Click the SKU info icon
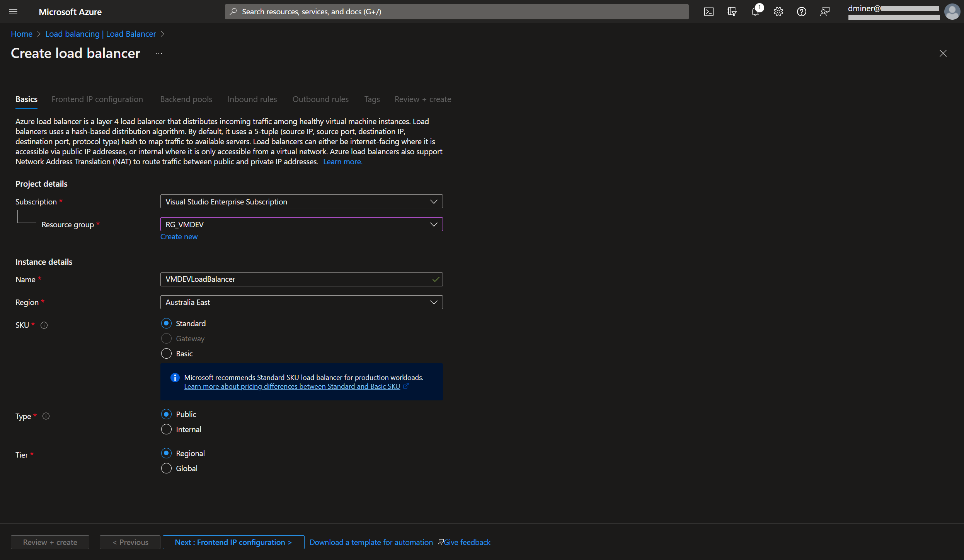 pyautogui.click(x=44, y=325)
